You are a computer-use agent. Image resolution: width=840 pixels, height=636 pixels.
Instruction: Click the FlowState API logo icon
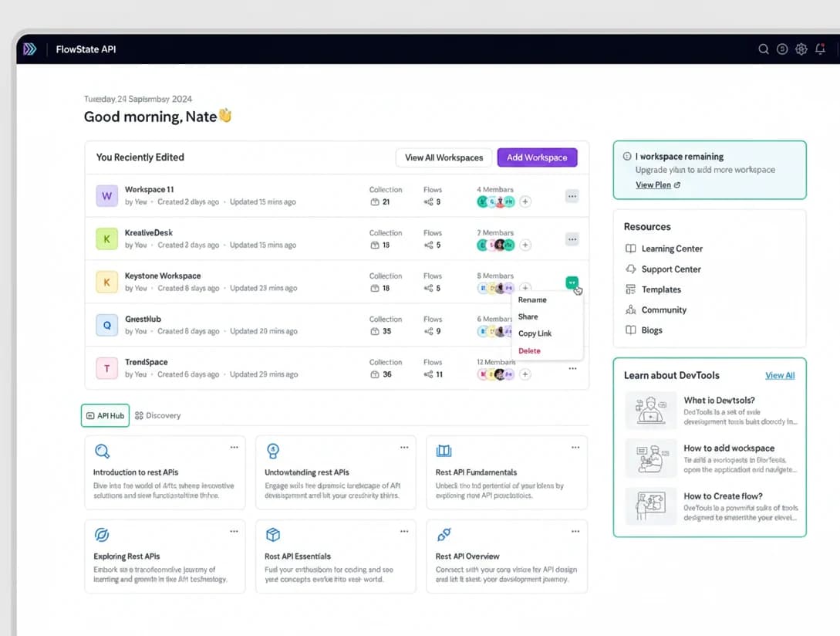[x=30, y=49]
